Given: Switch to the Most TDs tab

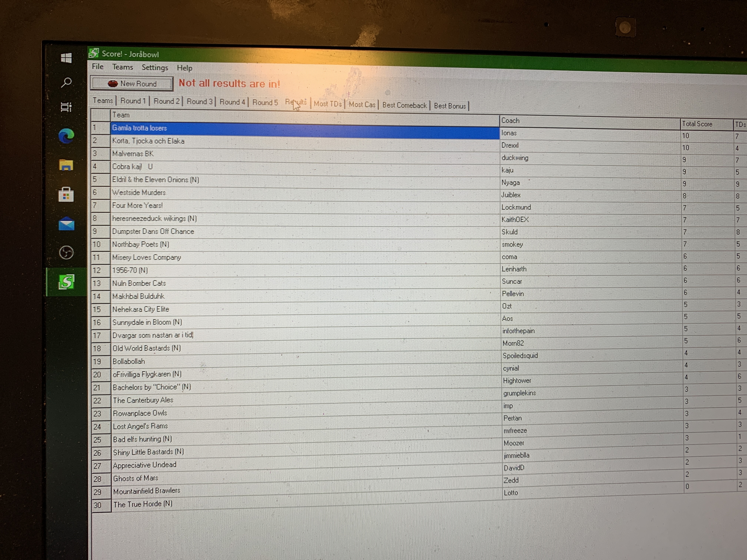Looking at the screenshot, I should point(327,104).
